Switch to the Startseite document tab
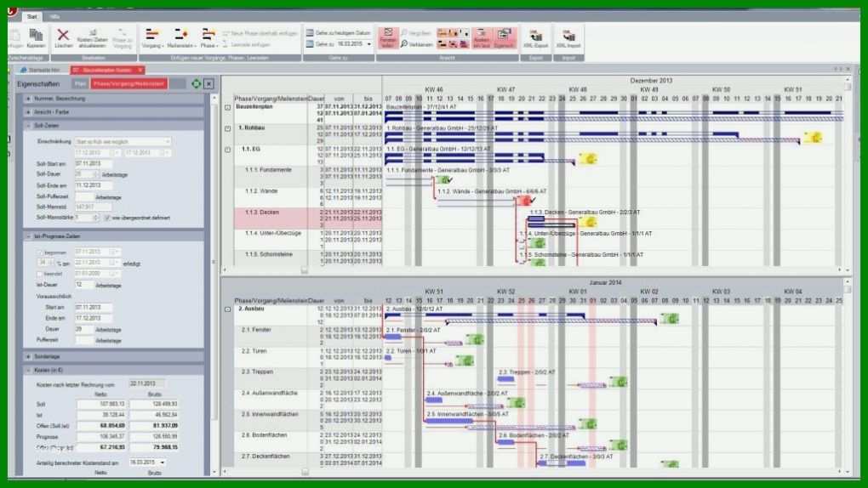Screen dimensions: 868x488 pyautogui.click(x=40, y=71)
